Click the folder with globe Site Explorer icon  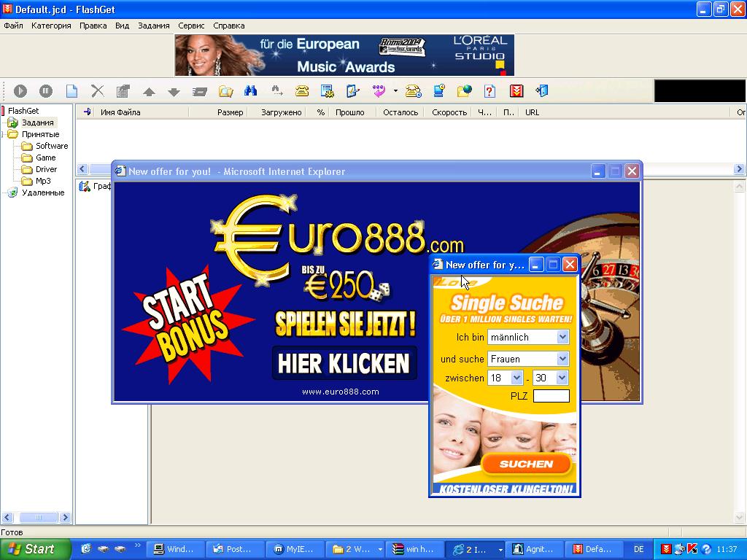pos(465,90)
